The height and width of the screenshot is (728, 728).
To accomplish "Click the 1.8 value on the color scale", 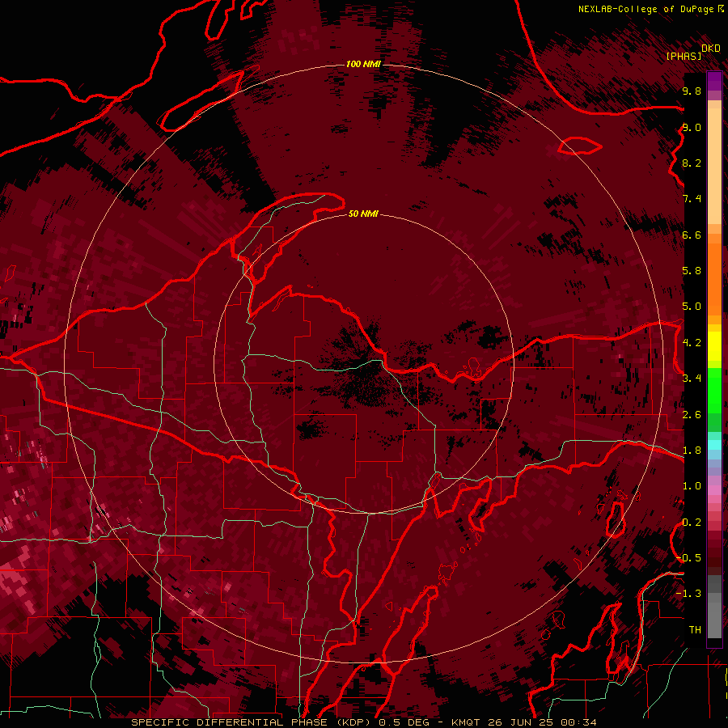I will (x=692, y=451).
